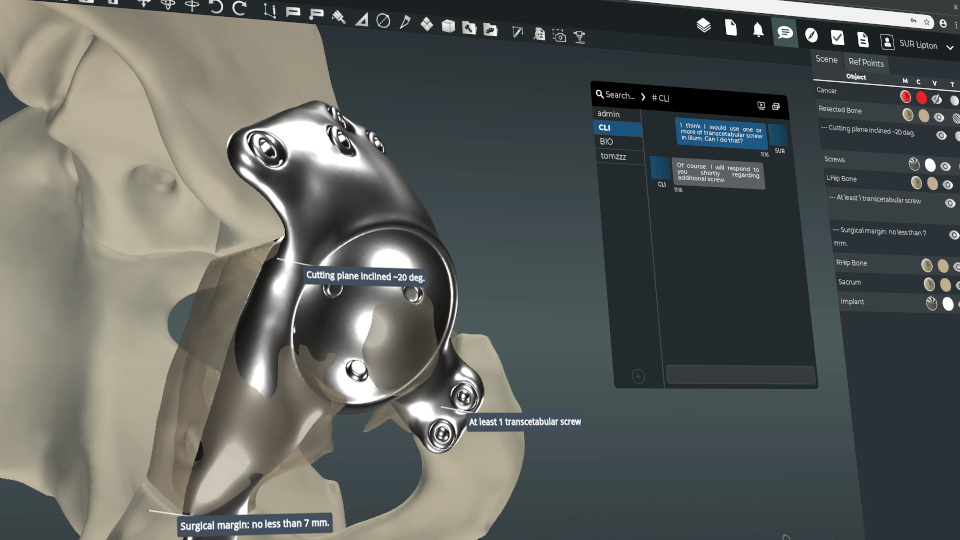Viewport: 960px width, 540px height.
Task: Select the 3D cube tool in toolbar
Action: coord(448,25)
